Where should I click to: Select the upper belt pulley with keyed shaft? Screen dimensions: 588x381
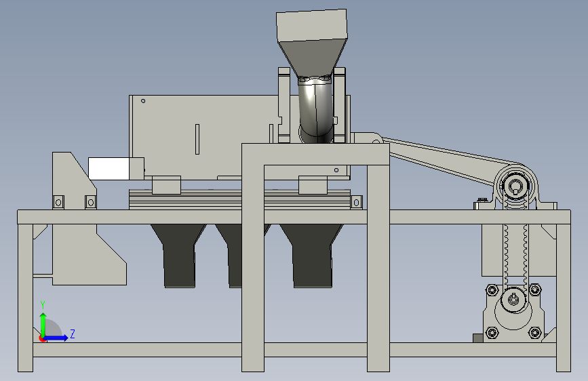[x=516, y=185]
